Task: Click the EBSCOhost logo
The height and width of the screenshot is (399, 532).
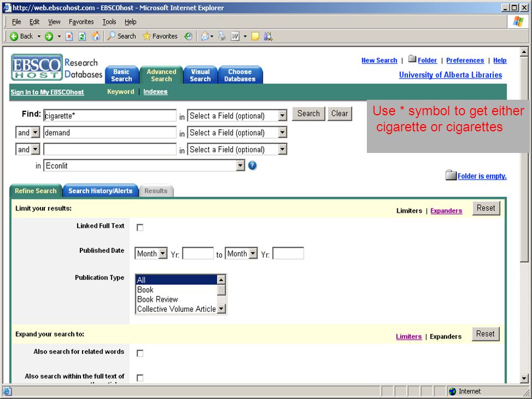Action: click(x=37, y=67)
